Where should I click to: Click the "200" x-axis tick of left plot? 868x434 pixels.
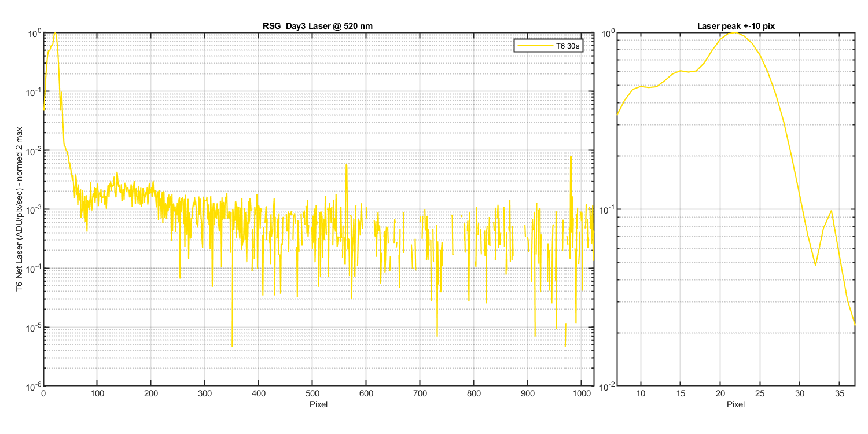151,393
